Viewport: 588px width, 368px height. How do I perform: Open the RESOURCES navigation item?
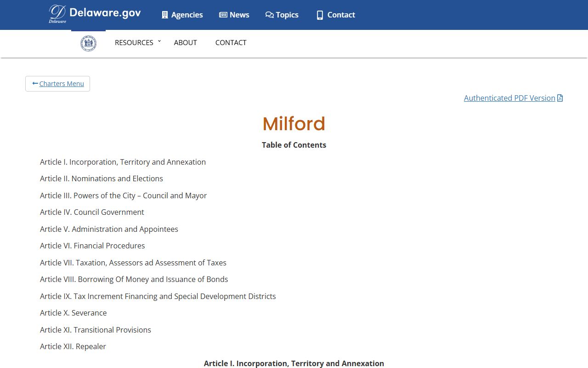click(x=134, y=42)
